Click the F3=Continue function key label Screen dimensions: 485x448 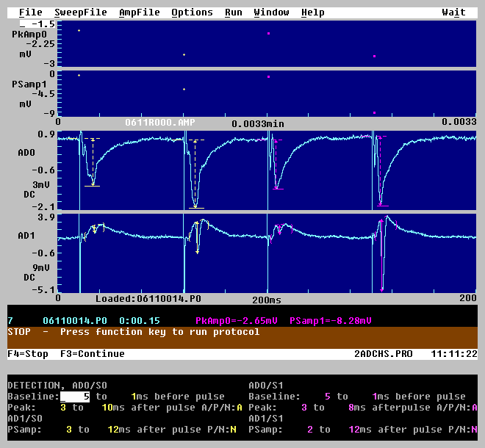[93, 354]
